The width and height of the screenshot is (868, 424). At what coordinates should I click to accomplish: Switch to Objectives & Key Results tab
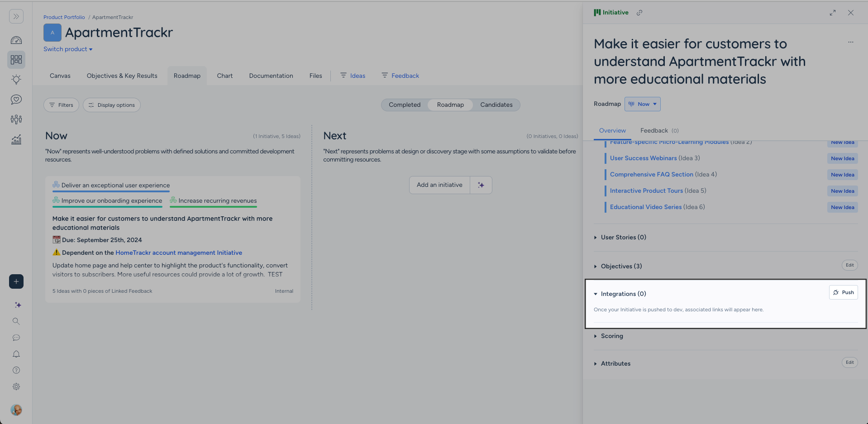click(x=122, y=76)
